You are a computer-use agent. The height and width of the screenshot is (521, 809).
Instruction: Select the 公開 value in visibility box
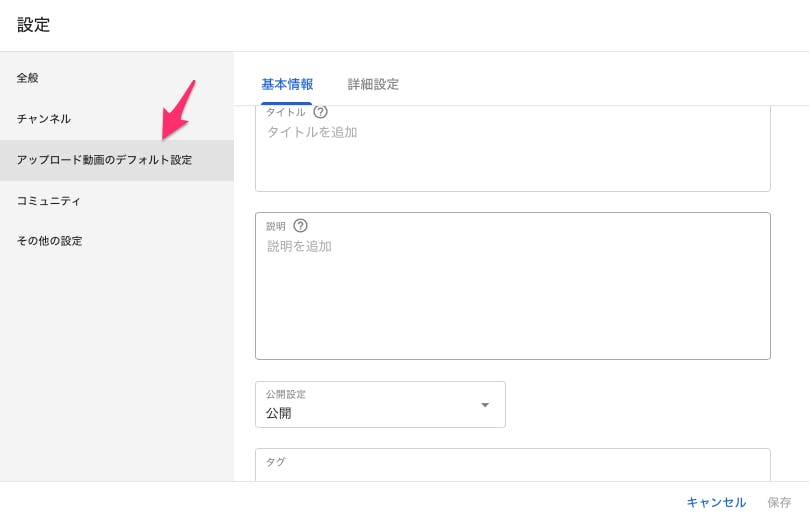279,413
